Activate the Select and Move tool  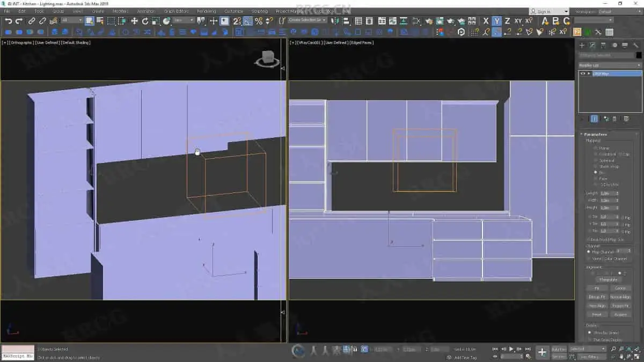point(134,21)
